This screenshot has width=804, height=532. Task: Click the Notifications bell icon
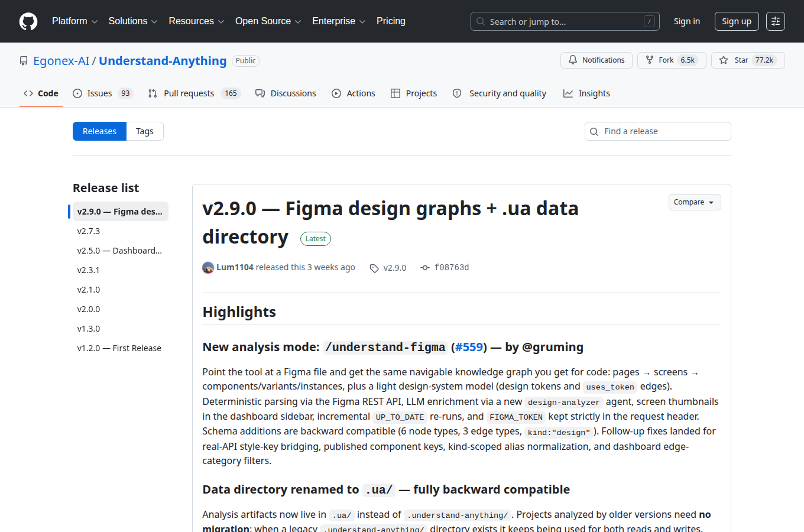click(573, 60)
